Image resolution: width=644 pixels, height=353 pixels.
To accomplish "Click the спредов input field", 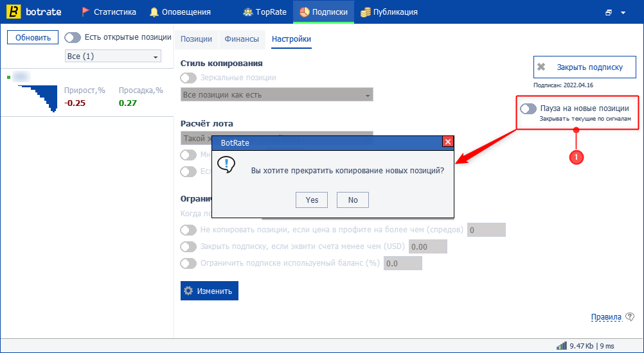I will coord(487,230).
